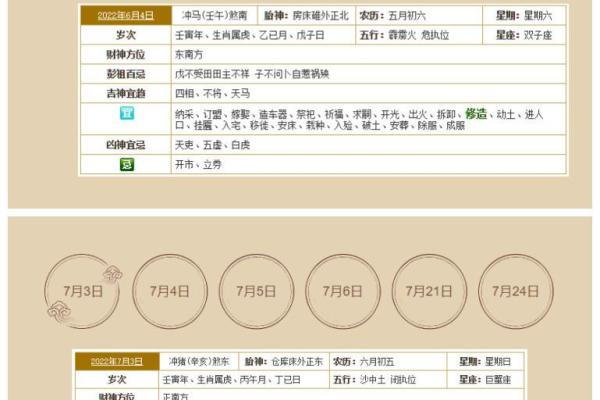Click the highlighted green 修造 link
The width and height of the screenshot is (600, 400).
pyautogui.click(x=477, y=115)
